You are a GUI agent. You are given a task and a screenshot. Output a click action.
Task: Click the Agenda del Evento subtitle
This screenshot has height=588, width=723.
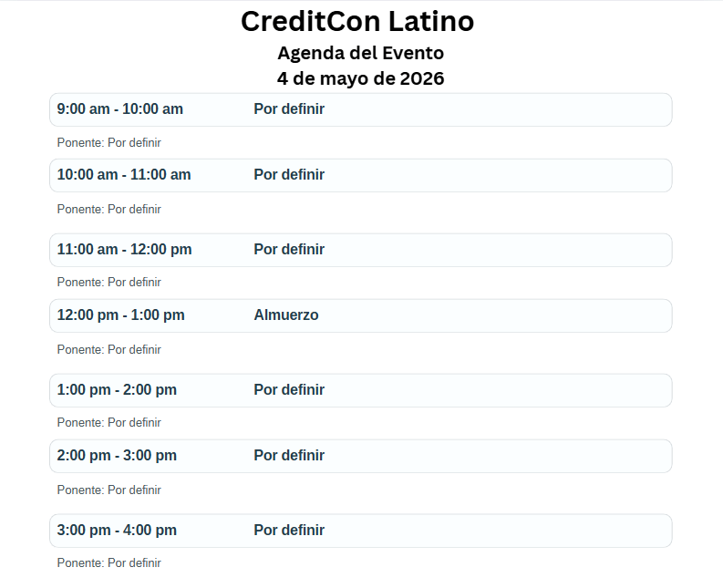(360, 53)
